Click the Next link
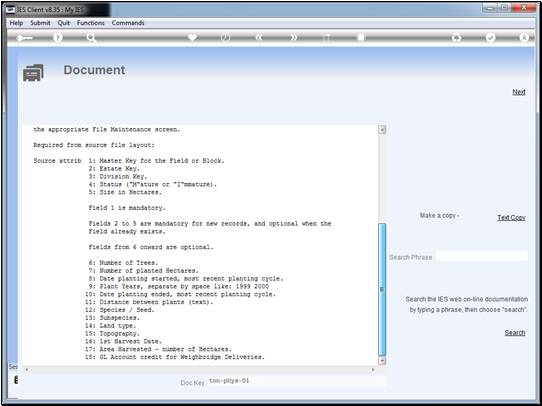This screenshot has width=542, height=406. [519, 92]
